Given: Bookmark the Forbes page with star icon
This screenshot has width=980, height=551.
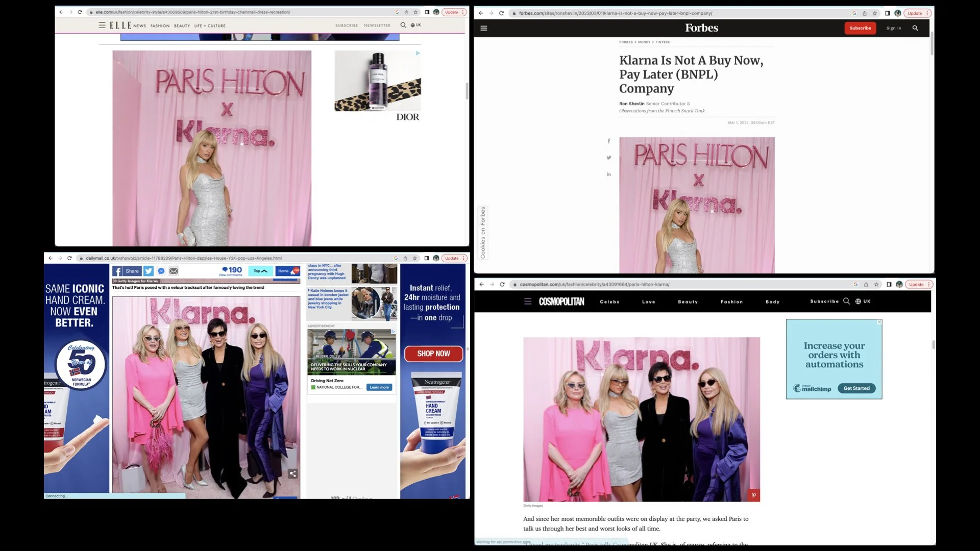Looking at the screenshot, I should coord(875,13).
